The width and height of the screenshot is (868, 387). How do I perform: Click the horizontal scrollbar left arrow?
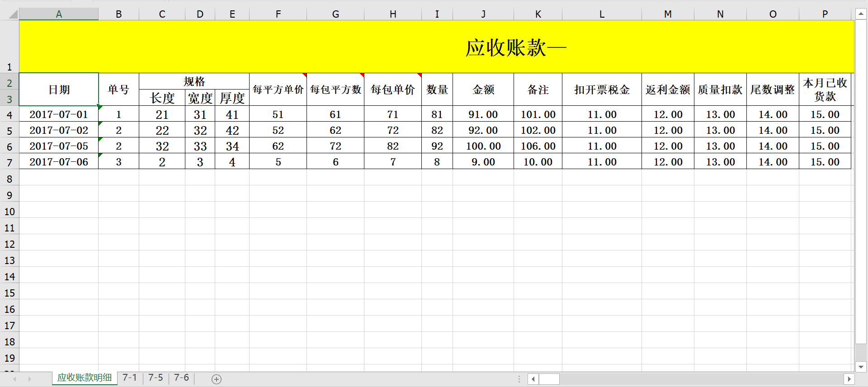coord(533,379)
